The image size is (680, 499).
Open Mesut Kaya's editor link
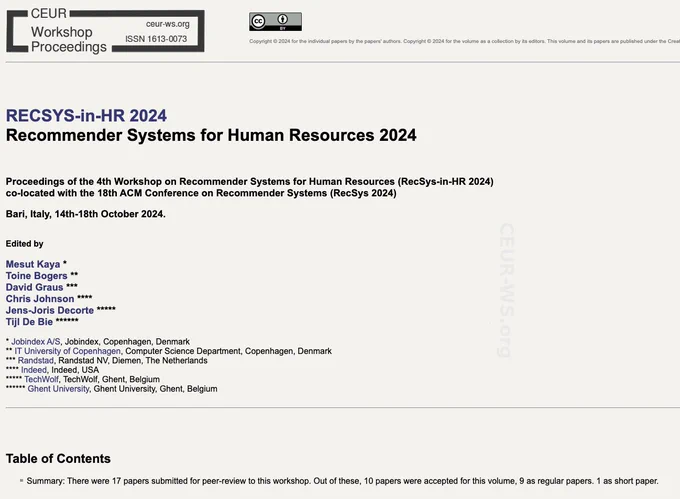coord(33,264)
